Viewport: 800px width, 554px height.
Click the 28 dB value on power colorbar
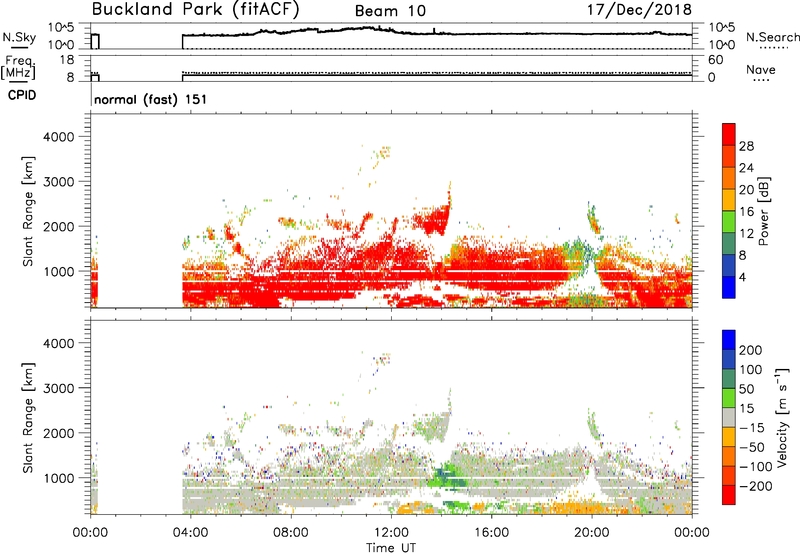click(746, 146)
